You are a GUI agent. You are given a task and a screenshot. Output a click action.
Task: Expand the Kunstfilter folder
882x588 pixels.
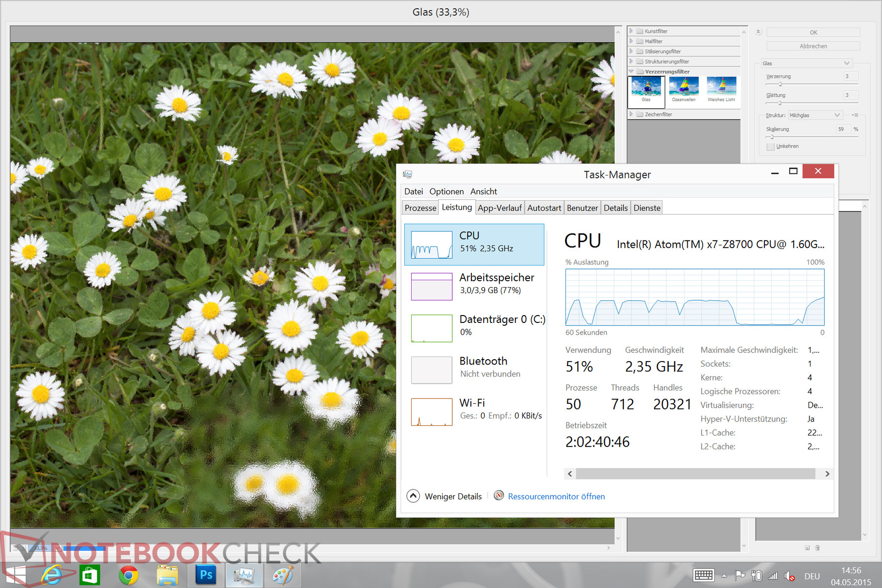coord(631,31)
